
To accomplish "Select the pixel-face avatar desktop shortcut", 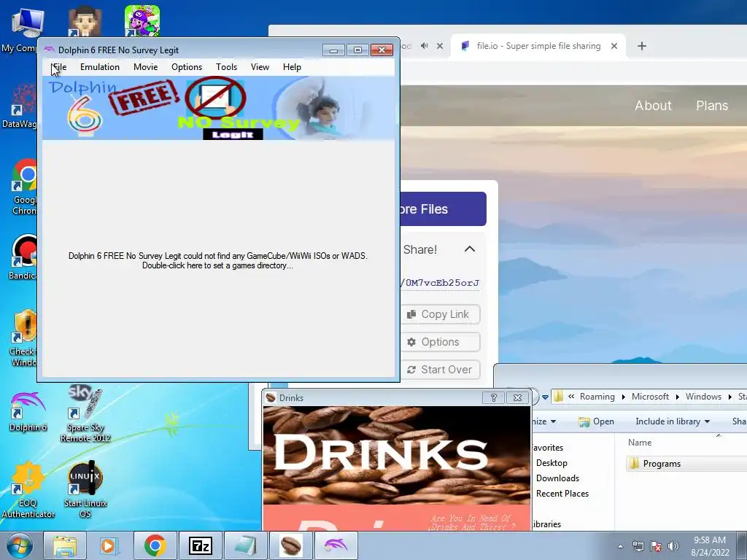I will pos(85,21).
